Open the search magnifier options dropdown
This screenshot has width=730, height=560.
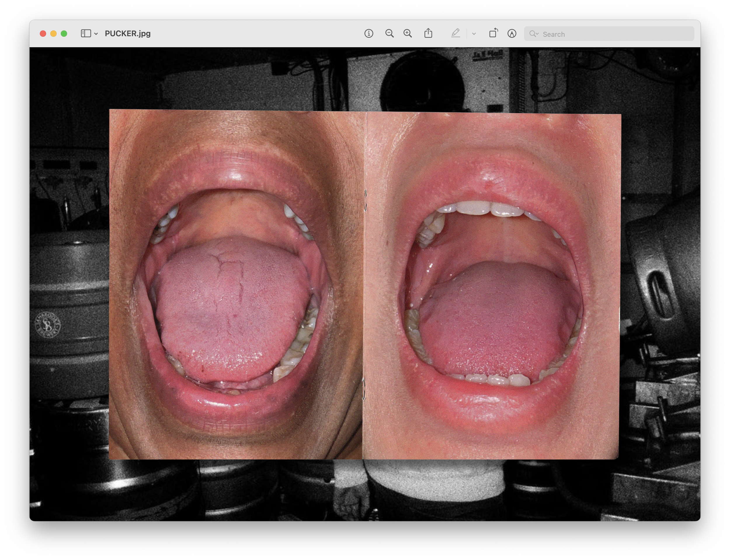[x=534, y=34]
